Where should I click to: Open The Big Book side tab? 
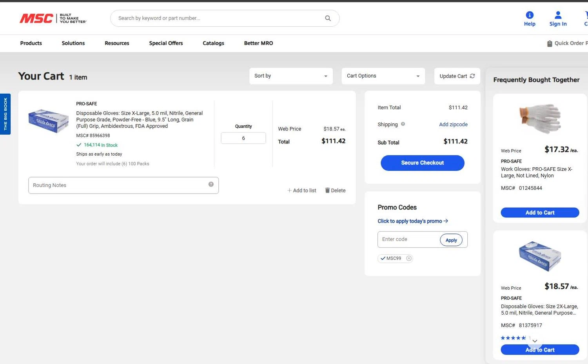coord(5,114)
